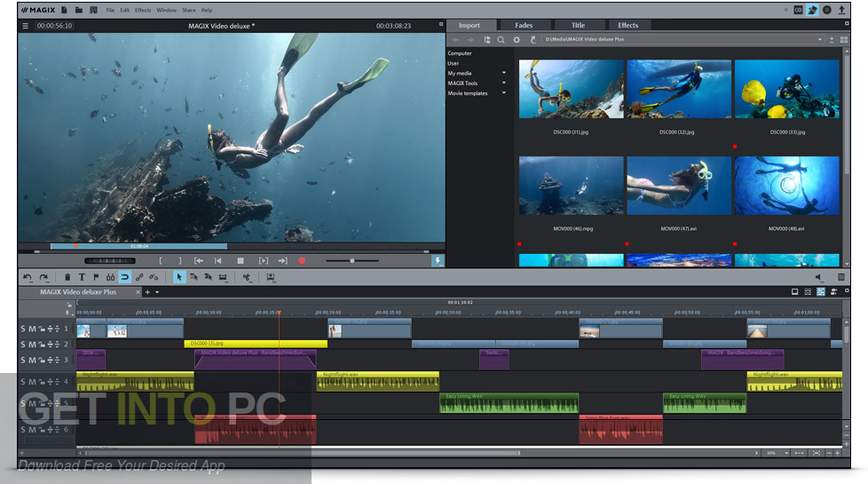
Task: Open the Help menu
Action: (x=207, y=10)
